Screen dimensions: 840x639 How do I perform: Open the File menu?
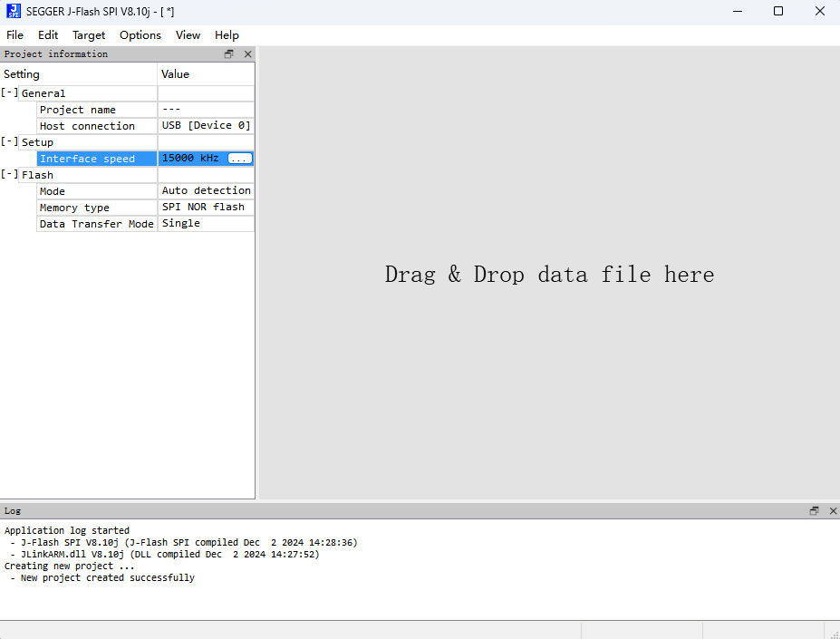(x=15, y=35)
